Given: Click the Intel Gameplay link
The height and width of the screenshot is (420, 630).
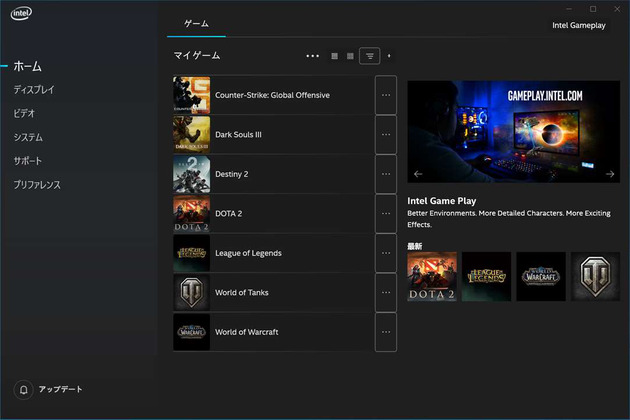Looking at the screenshot, I should pos(579,25).
